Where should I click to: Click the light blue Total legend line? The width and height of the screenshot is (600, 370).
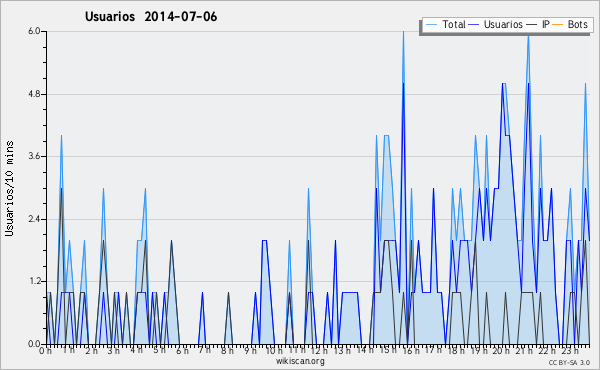click(x=431, y=24)
